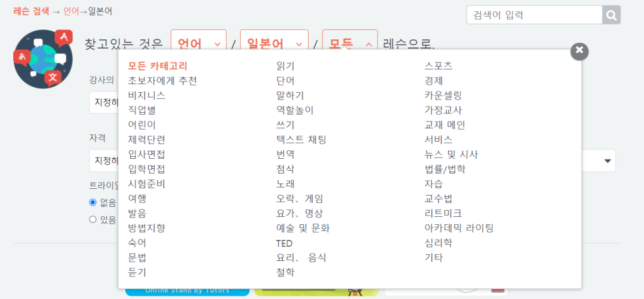Screen dimensions: 644x299
Task: Select TED category
Action: coord(284,244)
